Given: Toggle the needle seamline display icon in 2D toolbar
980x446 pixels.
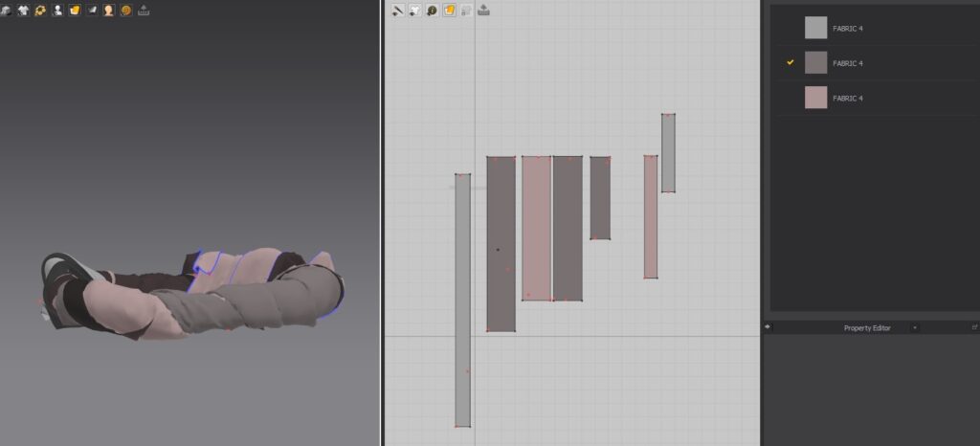Looking at the screenshot, I should (397, 11).
